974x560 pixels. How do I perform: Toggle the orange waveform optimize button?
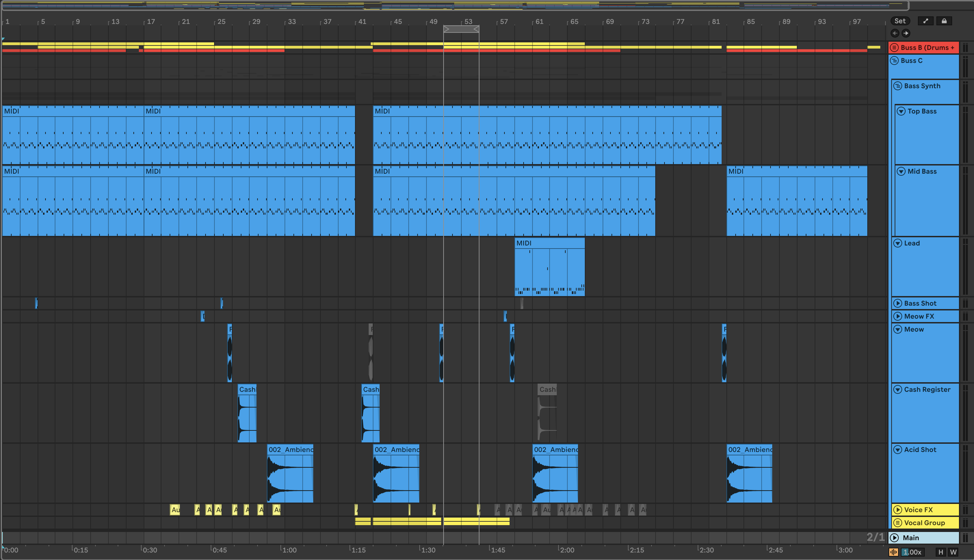(x=894, y=552)
